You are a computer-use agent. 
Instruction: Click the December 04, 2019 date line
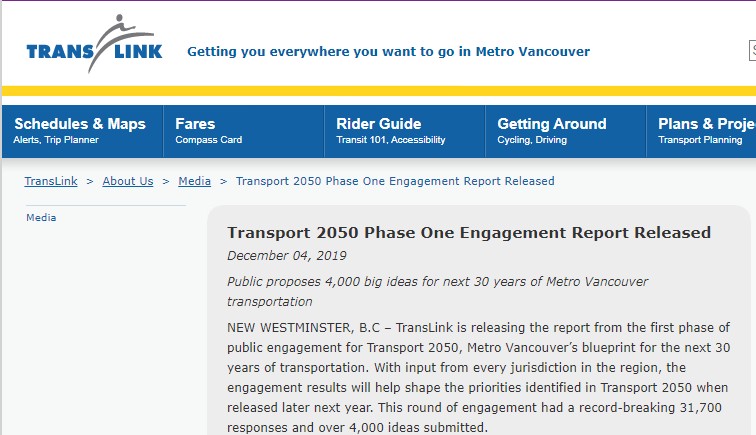tap(287, 256)
